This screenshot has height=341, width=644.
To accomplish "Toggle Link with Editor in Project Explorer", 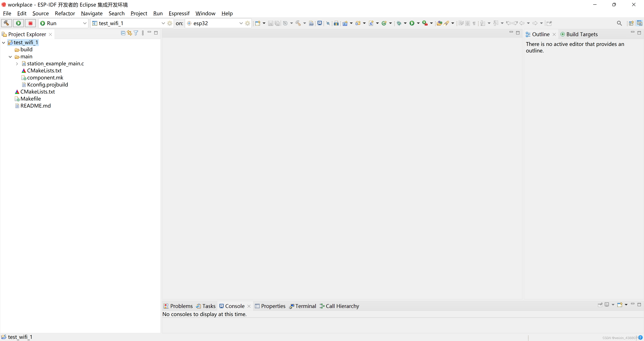I will tap(129, 33).
